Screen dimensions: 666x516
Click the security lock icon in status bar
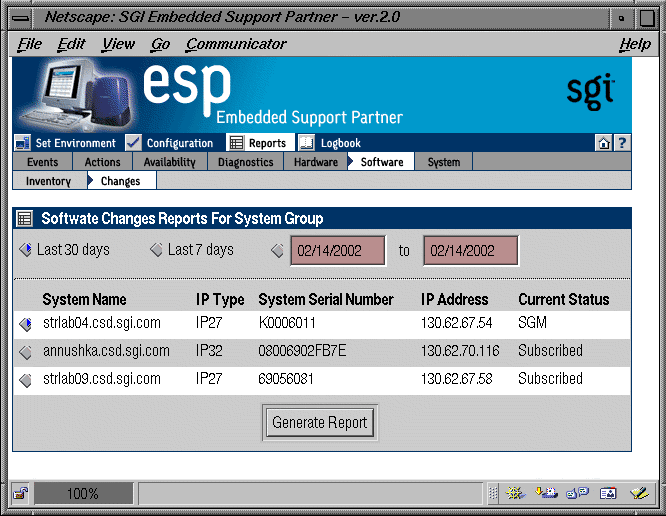click(x=20, y=493)
